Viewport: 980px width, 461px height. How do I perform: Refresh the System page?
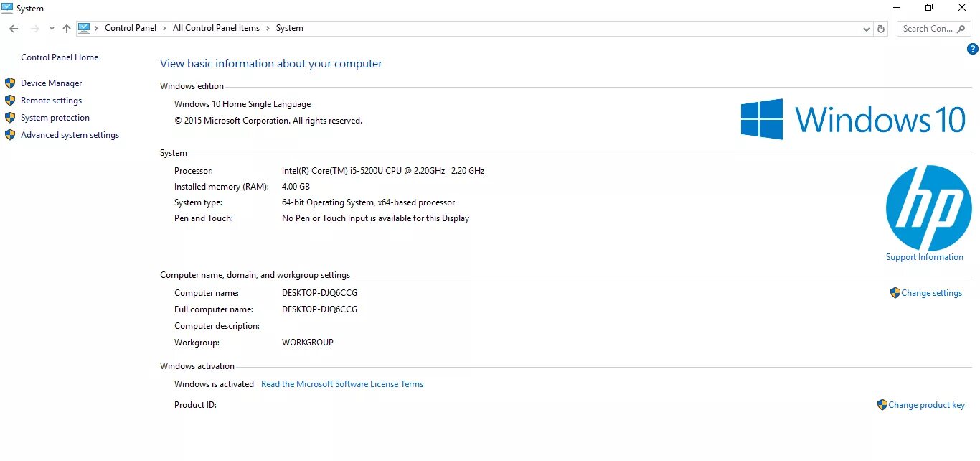coord(882,29)
